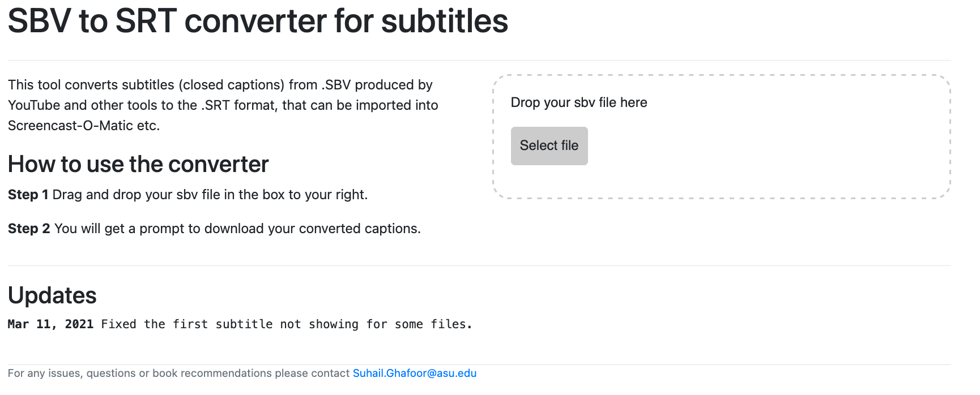Click the Select file button
The width and height of the screenshot is (980, 395).
(549, 146)
